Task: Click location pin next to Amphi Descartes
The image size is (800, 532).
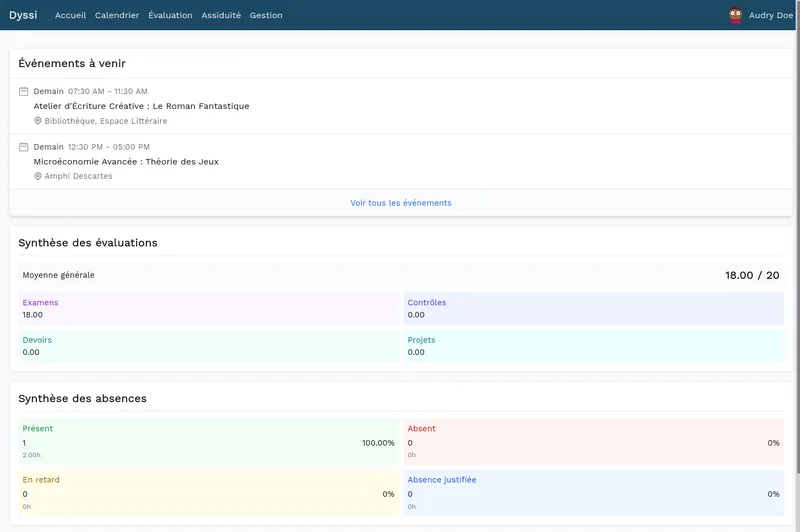Action: point(38,176)
